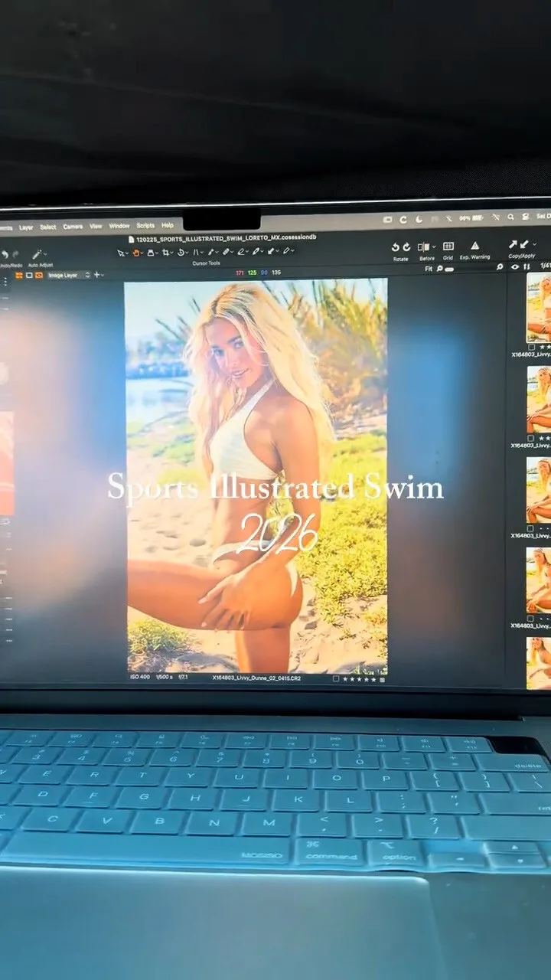
Task: Enable the Exp. Warning triangle icon
Action: 474,246
